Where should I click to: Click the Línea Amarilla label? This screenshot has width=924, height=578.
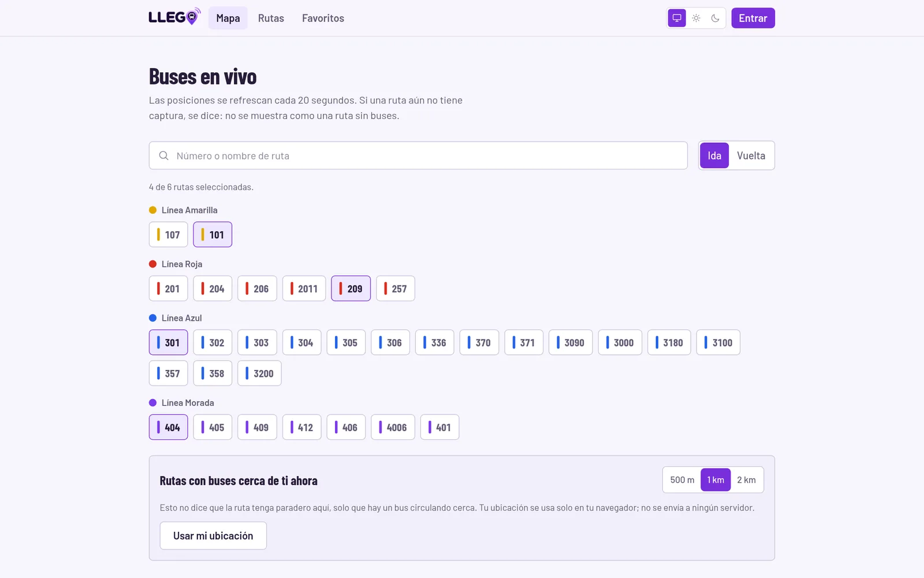tap(189, 210)
